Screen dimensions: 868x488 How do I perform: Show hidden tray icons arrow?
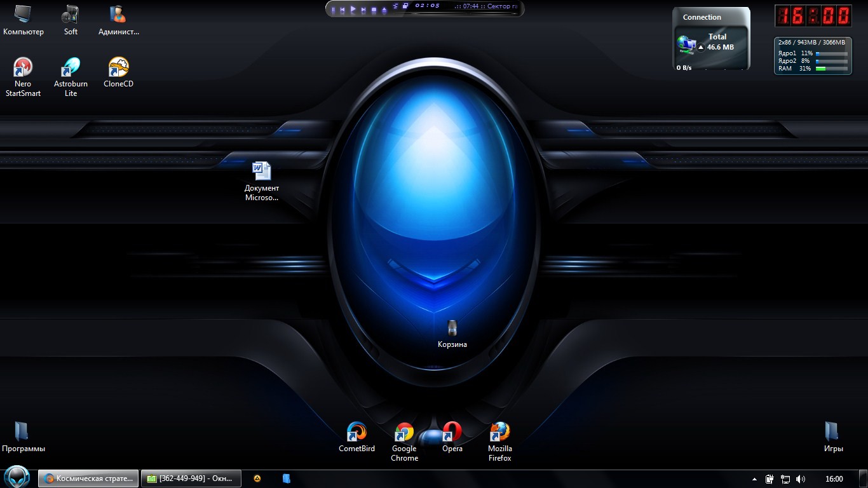click(x=754, y=479)
